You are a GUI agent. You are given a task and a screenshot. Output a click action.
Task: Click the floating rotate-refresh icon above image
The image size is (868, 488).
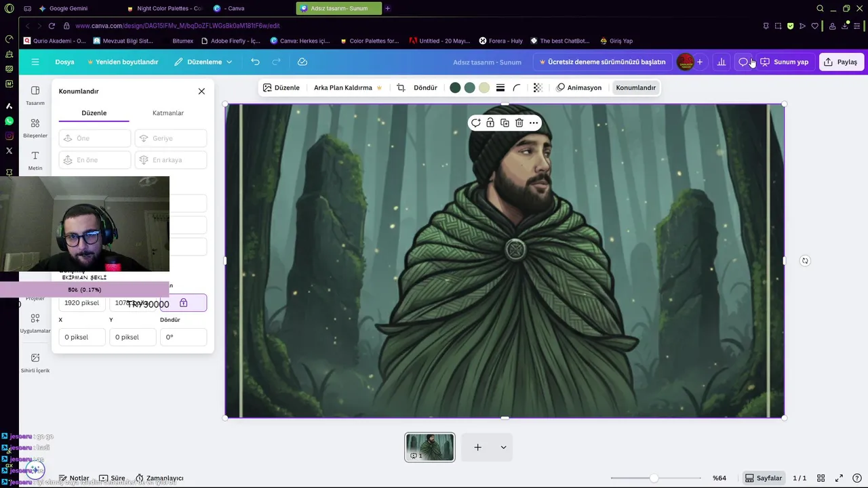coord(476,123)
